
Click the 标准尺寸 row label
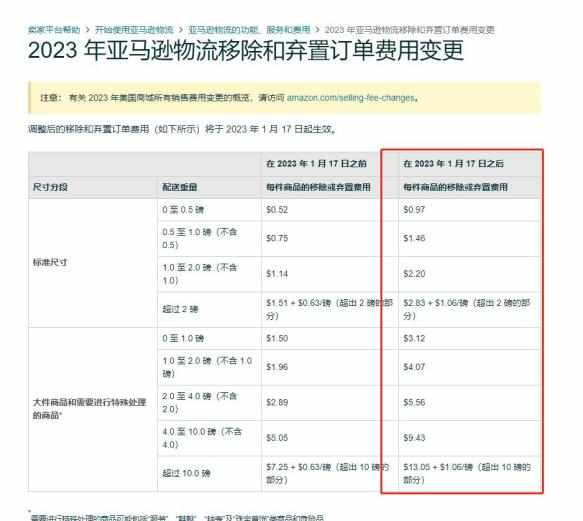coord(50,262)
